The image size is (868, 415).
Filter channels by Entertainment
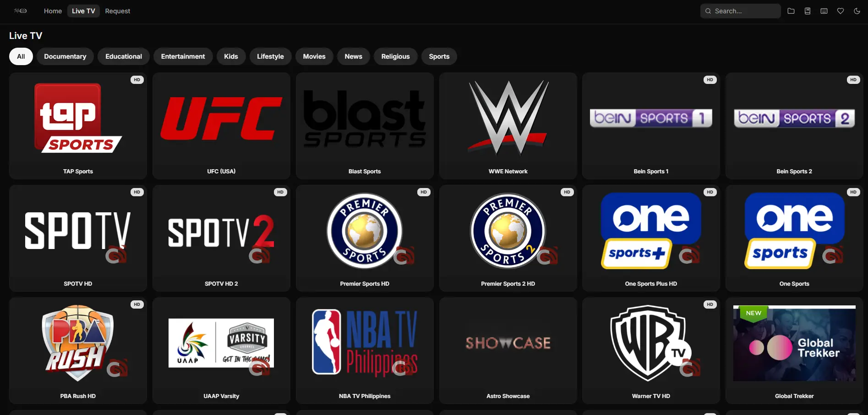tap(183, 56)
